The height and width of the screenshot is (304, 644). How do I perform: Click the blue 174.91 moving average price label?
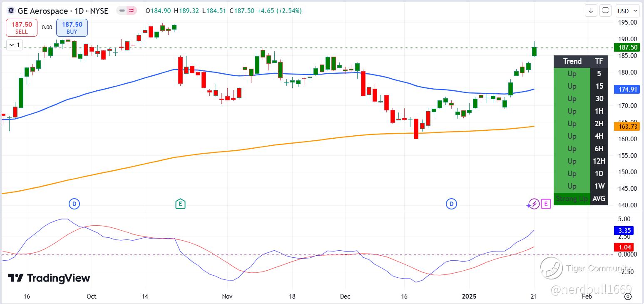pyautogui.click(x=627, y=90)
